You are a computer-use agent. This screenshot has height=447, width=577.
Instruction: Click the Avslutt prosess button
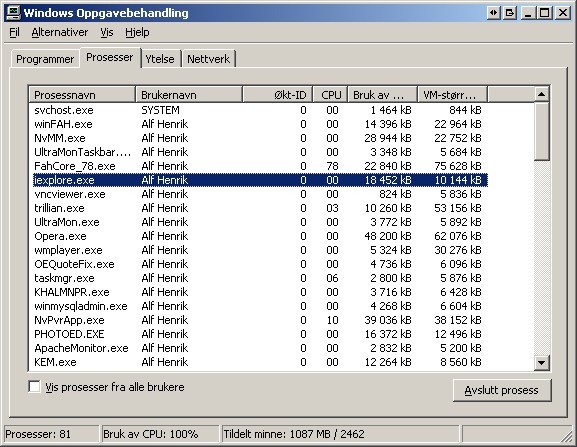tap(502, 390)
